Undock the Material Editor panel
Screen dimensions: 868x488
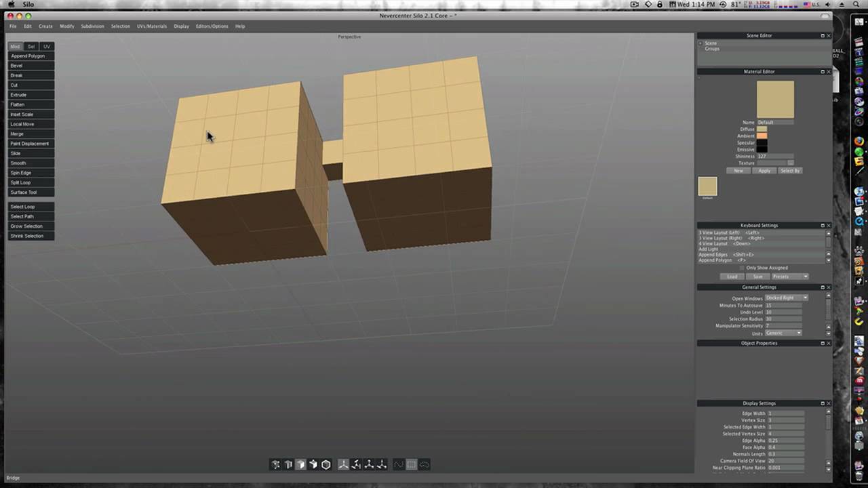823,71
